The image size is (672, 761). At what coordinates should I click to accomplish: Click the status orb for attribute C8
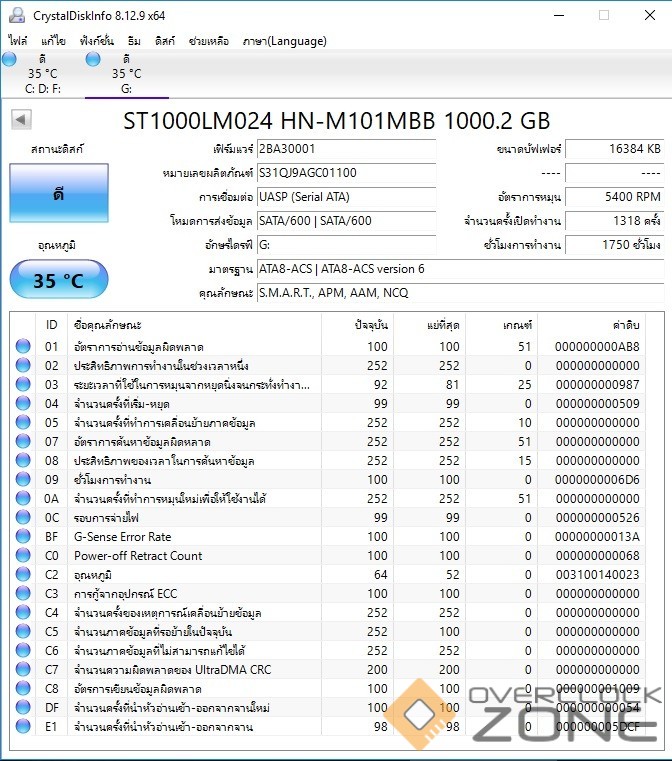coord(23,688)
